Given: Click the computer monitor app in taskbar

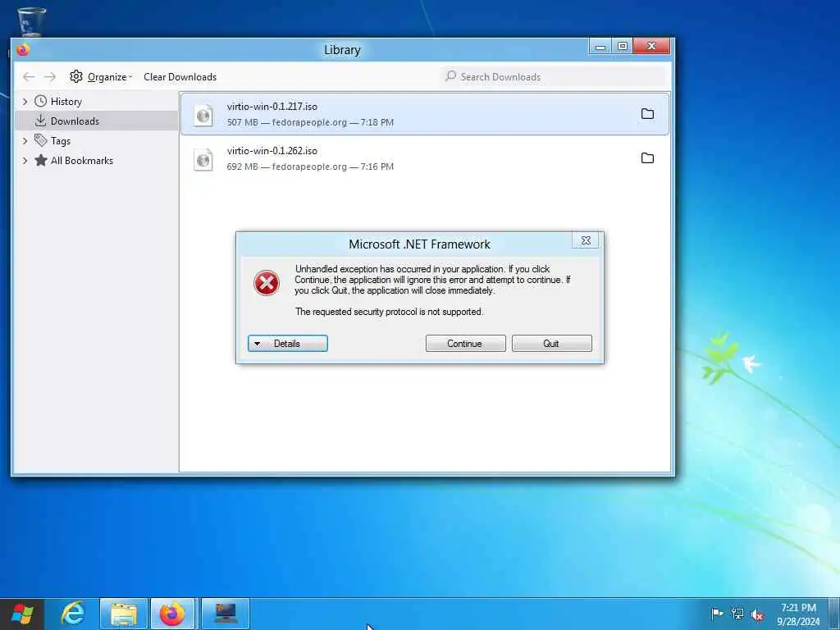Looking at the screenshot, I should tap(226, 614).
